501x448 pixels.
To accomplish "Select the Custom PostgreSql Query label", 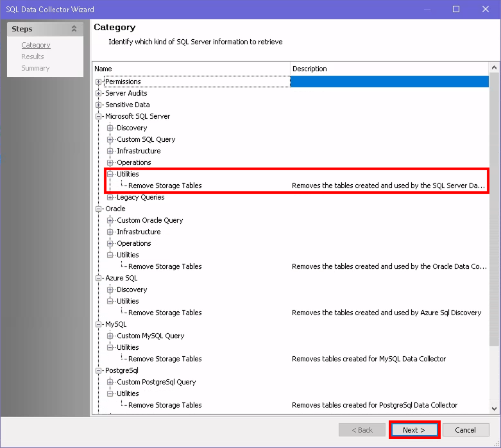I will pyautogui.click(x=157, y=382).
